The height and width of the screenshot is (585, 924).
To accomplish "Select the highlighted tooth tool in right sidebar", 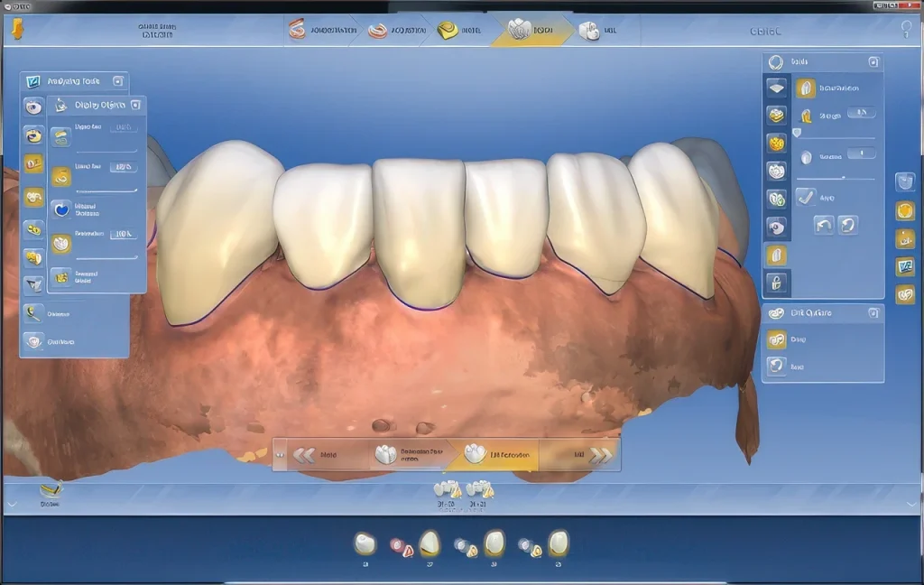I will [x=776, y=256].
